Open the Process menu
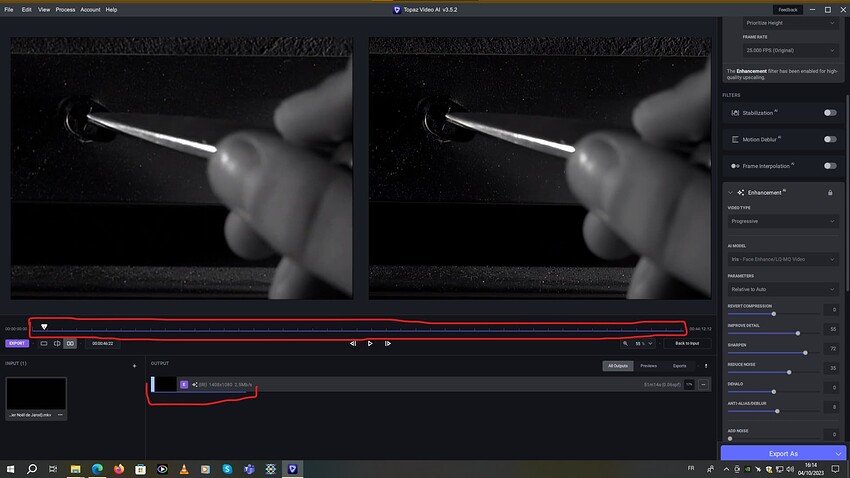 (65, 10)
